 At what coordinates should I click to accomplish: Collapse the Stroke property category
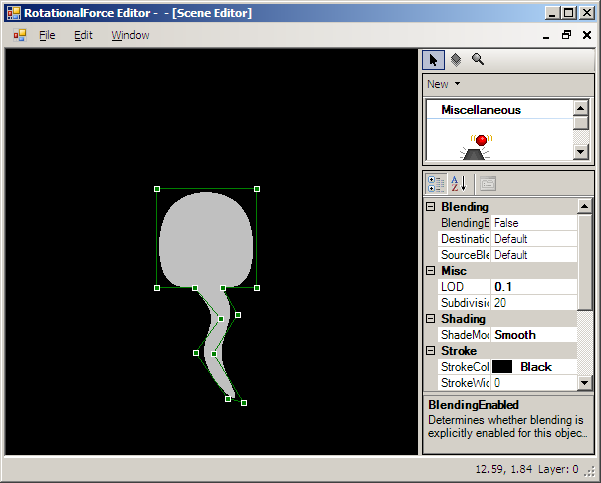pyautogui.click(x=431, y=351)
